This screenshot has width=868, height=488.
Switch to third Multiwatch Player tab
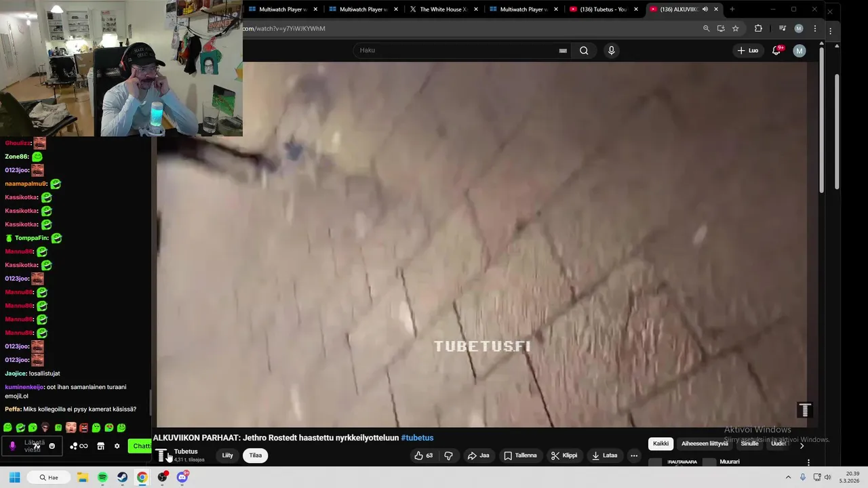click(523, 9)
